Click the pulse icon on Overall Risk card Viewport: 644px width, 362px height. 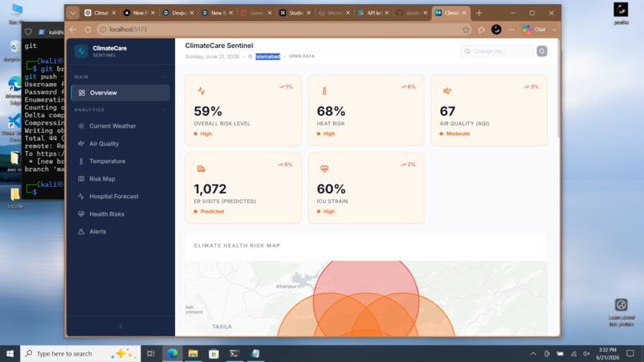201,91
